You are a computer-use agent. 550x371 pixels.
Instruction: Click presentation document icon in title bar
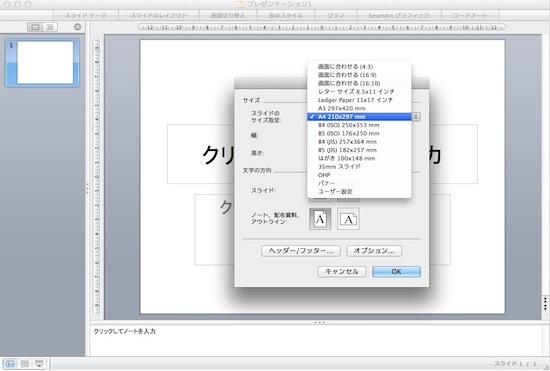240,4
